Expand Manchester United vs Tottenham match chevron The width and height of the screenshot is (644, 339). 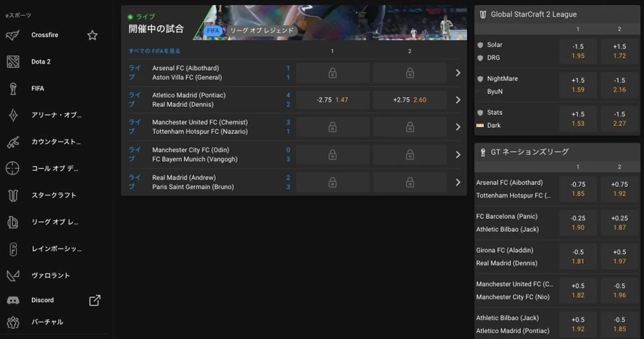click(458, 127)
